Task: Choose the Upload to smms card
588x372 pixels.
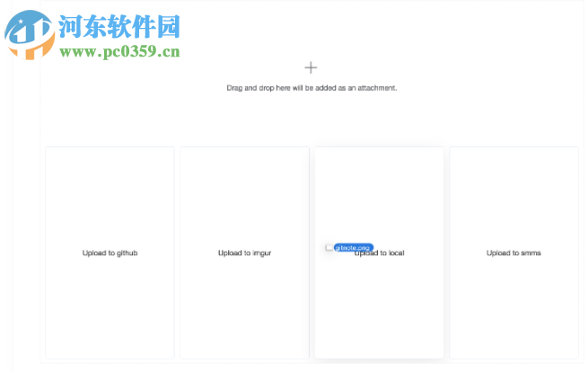Action: pyautogui.click(x=513, y=252)
